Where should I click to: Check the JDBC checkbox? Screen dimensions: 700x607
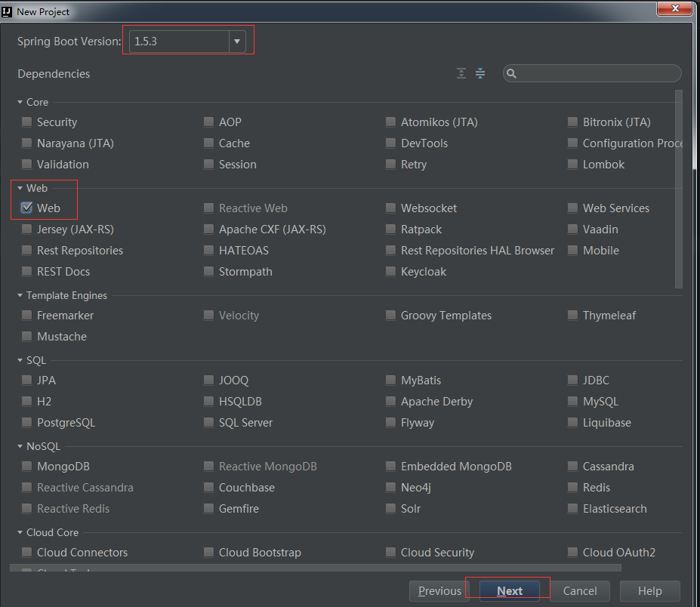click(572, 380)
